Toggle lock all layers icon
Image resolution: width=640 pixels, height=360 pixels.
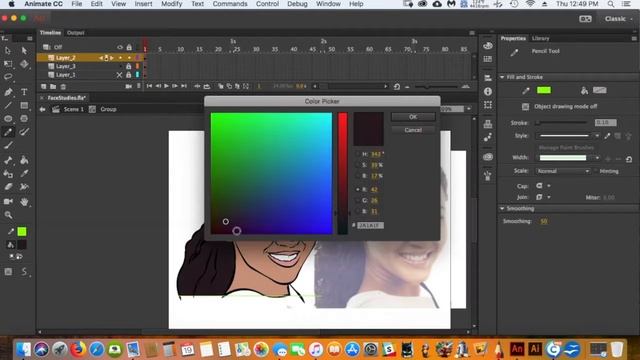[x=129, y=47]
